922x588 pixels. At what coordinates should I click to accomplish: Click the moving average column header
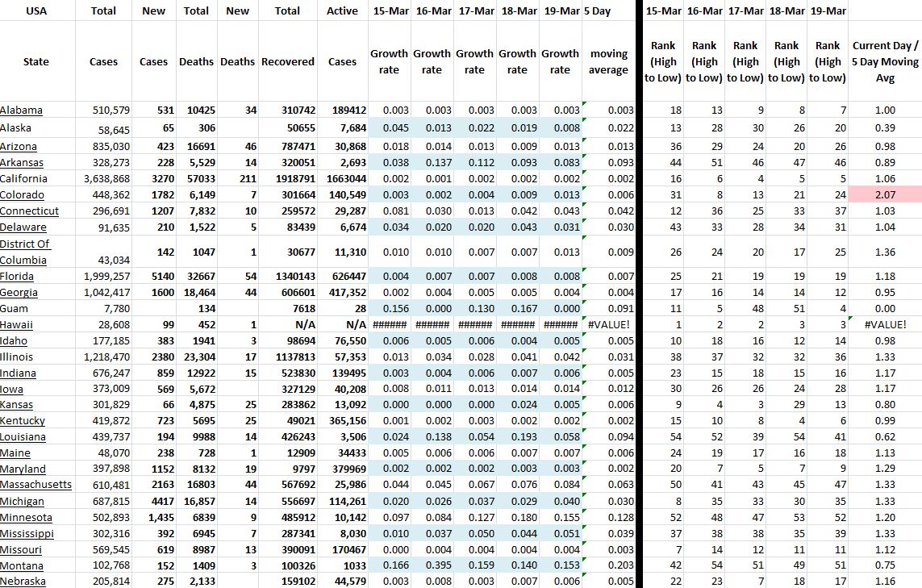(x=609, y=62)
